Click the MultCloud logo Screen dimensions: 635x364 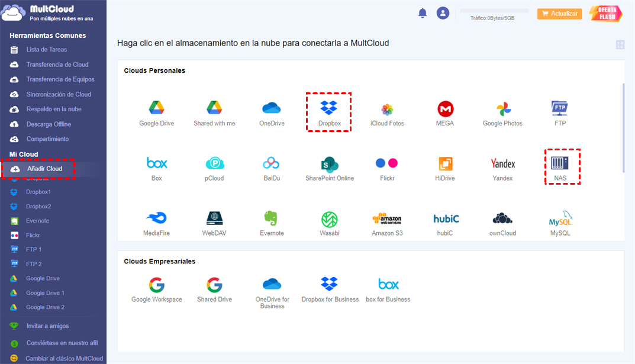click(47, 12)
